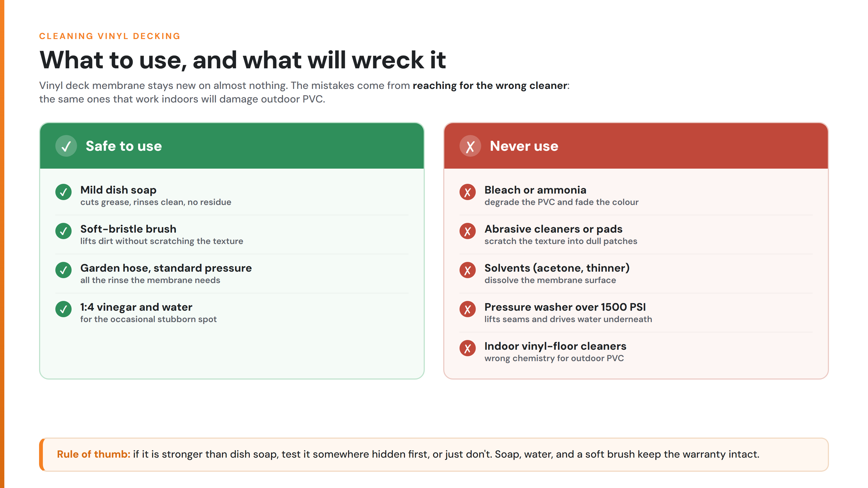Image resolution: width=868 pixels, height=488 pixels.
Task: Click the slide title What to use
Action: point(242,60)
